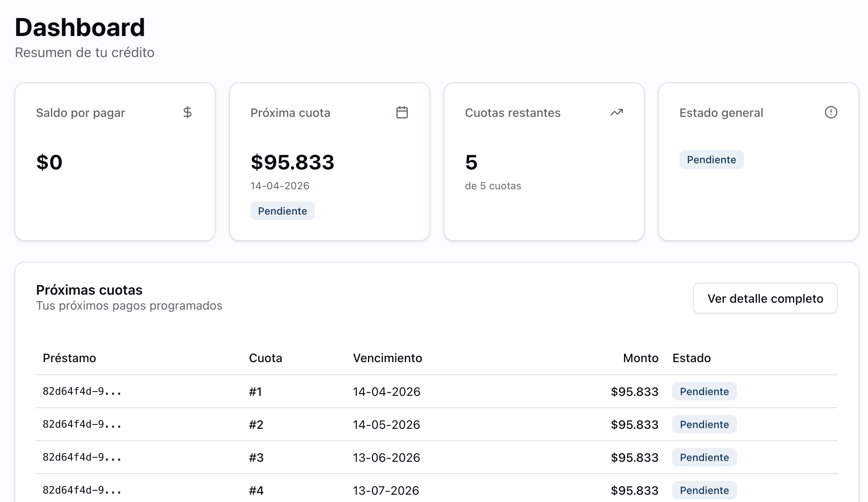
Task: Open Ver detalle completo
Action: click(x=765, y=298)
